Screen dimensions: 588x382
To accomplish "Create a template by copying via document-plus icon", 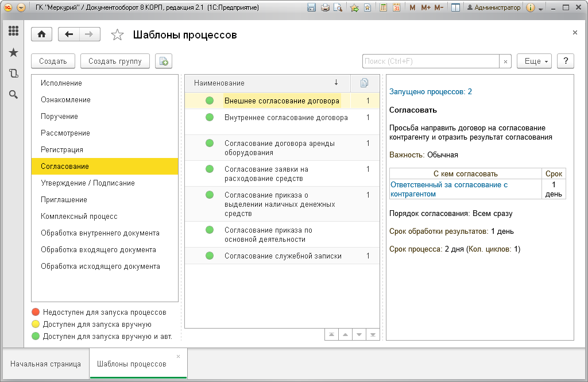I will 164,61.
